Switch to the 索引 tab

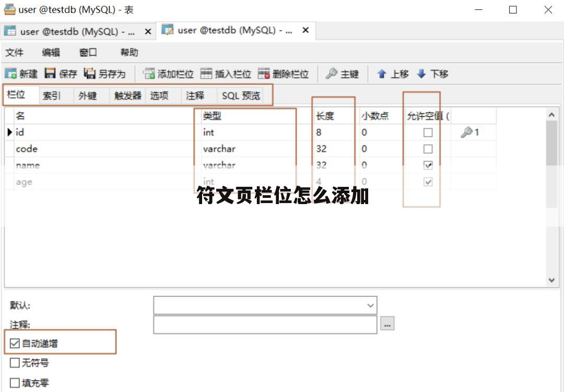(56, 96)
